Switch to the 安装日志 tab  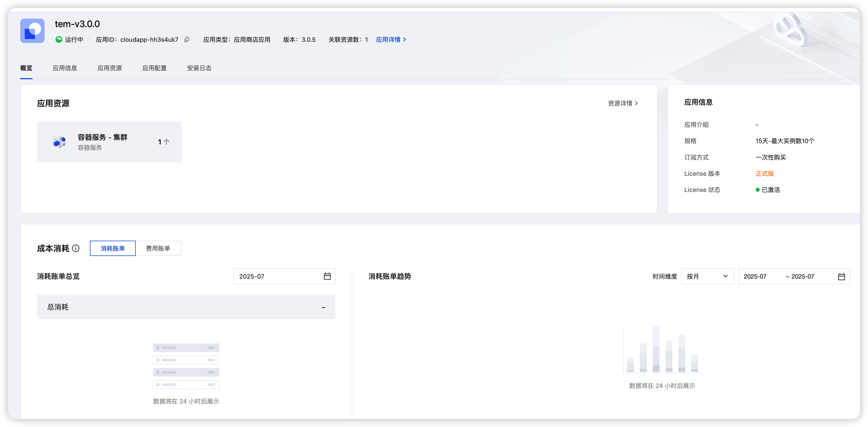coord(199,68)
